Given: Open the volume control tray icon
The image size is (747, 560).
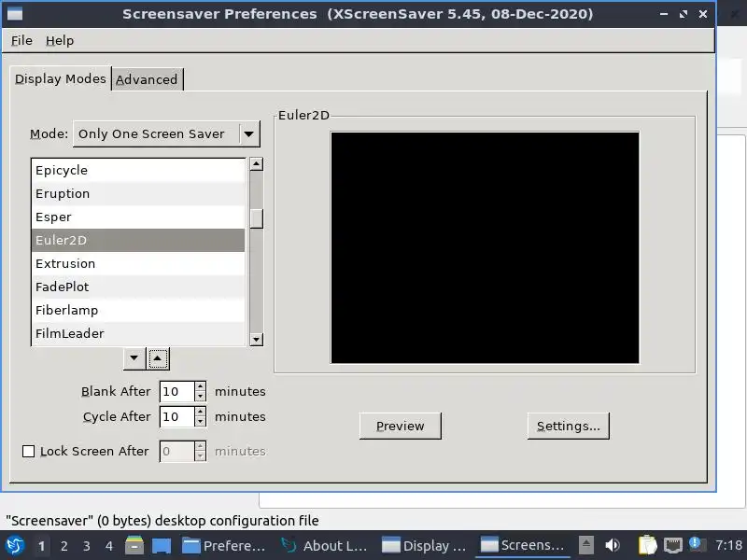Looking at the screenshot, I should click(613, 545).
